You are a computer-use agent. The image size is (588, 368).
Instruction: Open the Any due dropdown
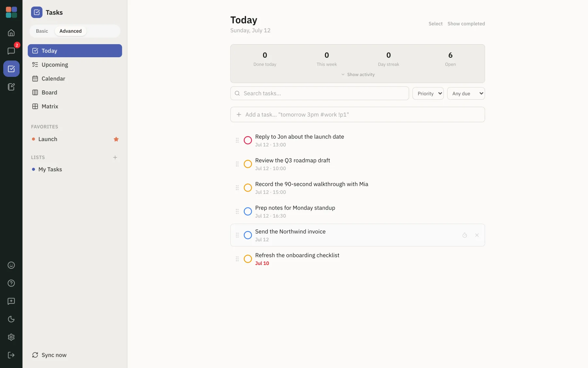[466, 94]
